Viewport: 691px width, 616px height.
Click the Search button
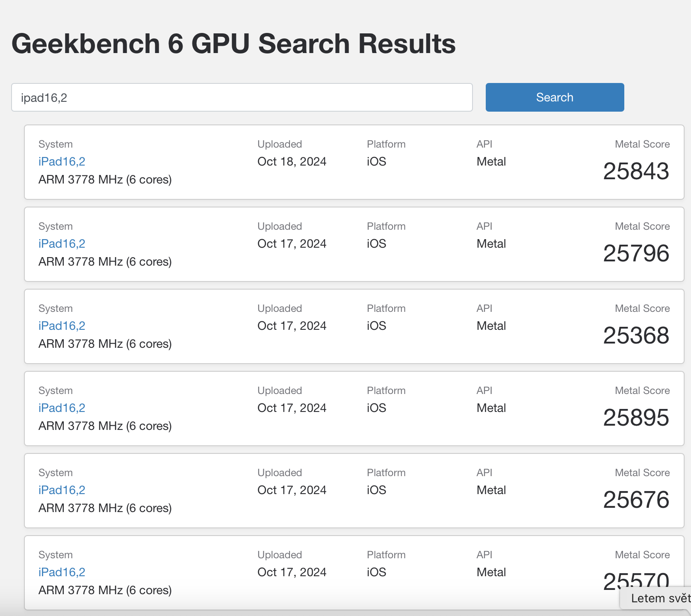click(x=554, y=97)
